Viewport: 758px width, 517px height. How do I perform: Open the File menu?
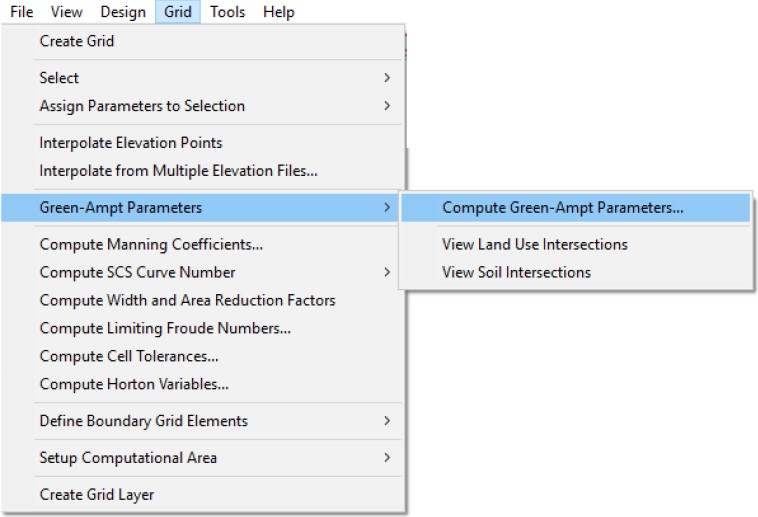pos(21,12)
